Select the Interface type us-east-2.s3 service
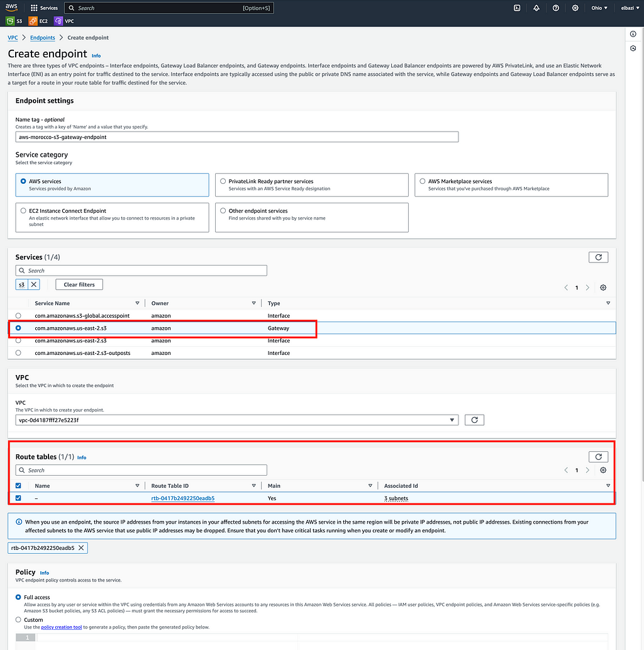 pos(18,341)
